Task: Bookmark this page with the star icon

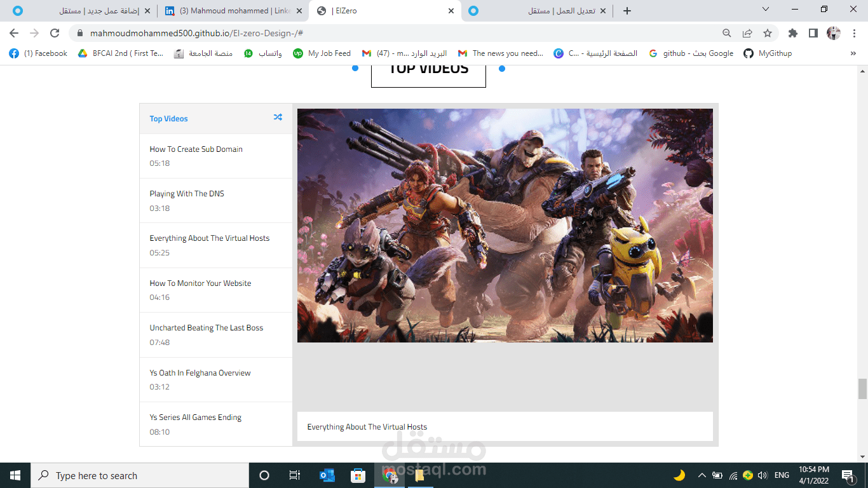Action: (768, 33)
